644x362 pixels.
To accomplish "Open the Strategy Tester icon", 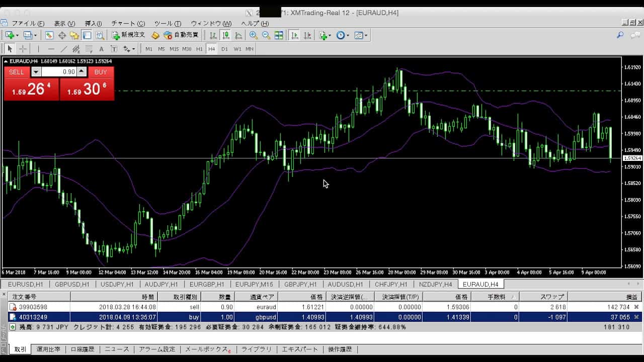I will tap(100, 35).
